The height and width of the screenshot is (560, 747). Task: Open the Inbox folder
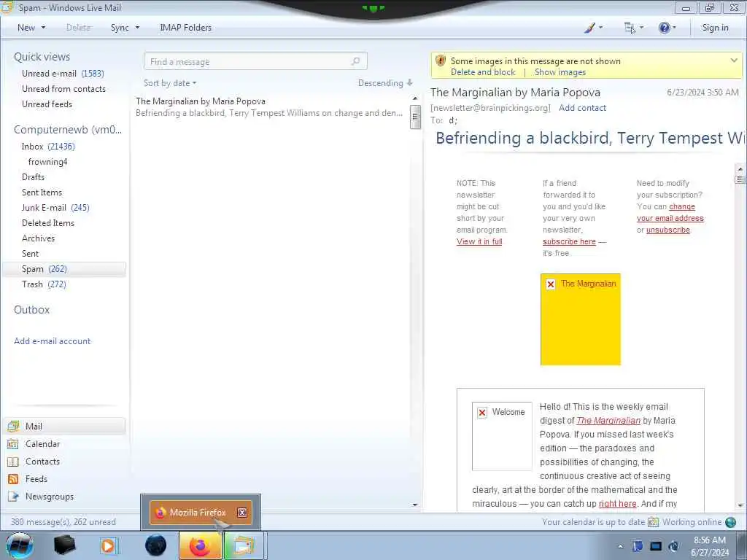point(48,146)
